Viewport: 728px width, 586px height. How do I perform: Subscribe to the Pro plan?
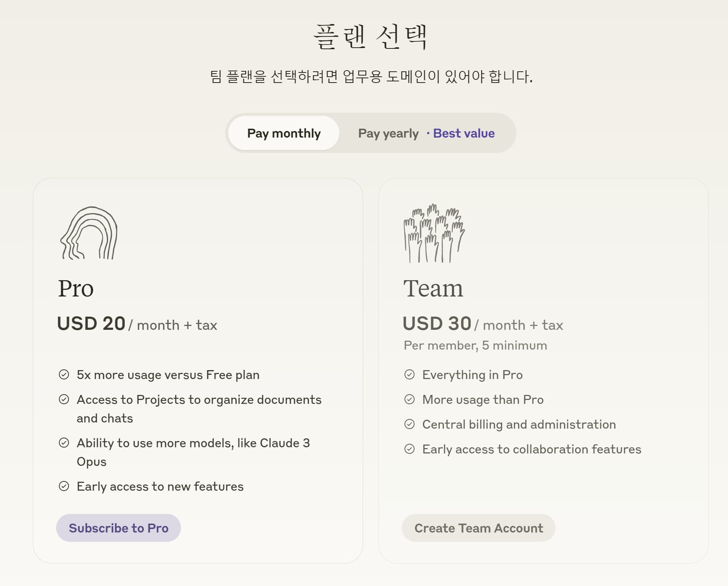(118, 527)
